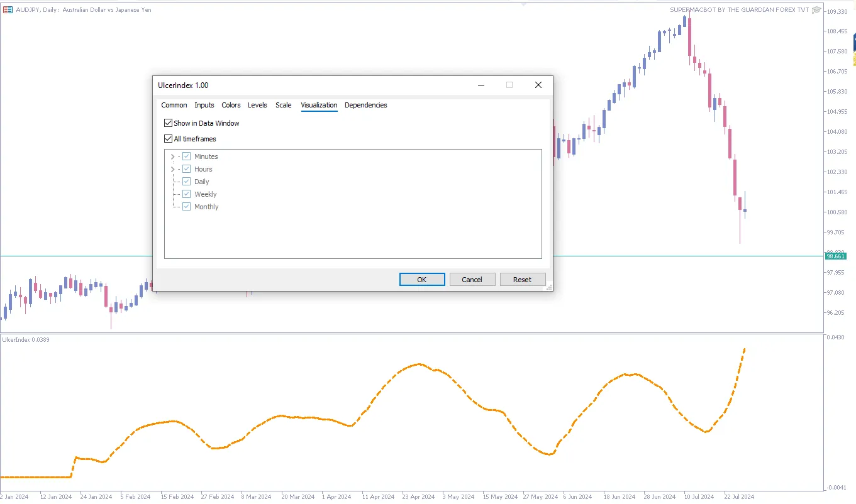Click the green 98.661 price level label

click(836, 256)
